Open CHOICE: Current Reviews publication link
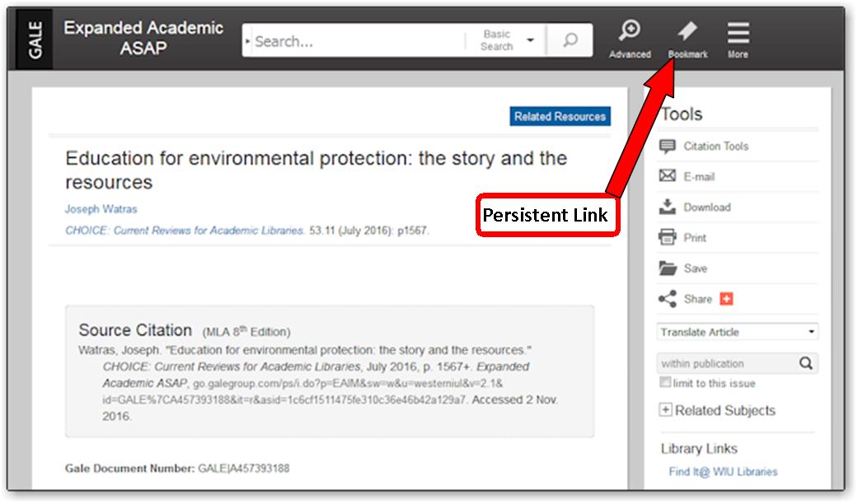 tap(185, 230)
